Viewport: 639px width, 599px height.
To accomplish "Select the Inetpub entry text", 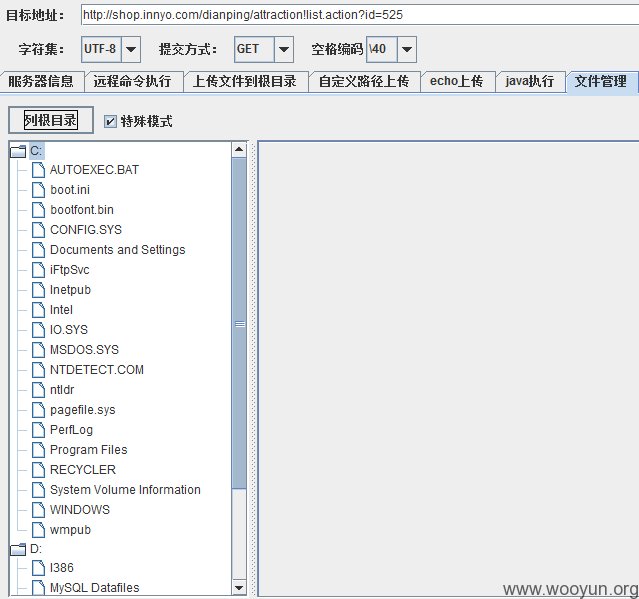I will tap(70, 290).
